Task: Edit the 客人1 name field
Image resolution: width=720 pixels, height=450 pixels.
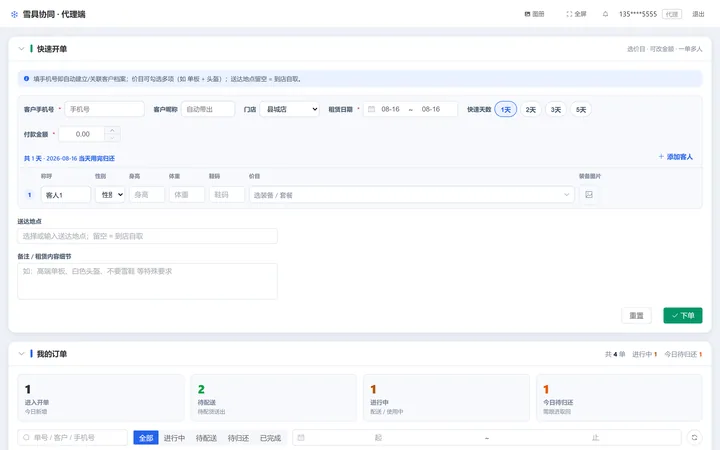Action: (x=66, y=195)
